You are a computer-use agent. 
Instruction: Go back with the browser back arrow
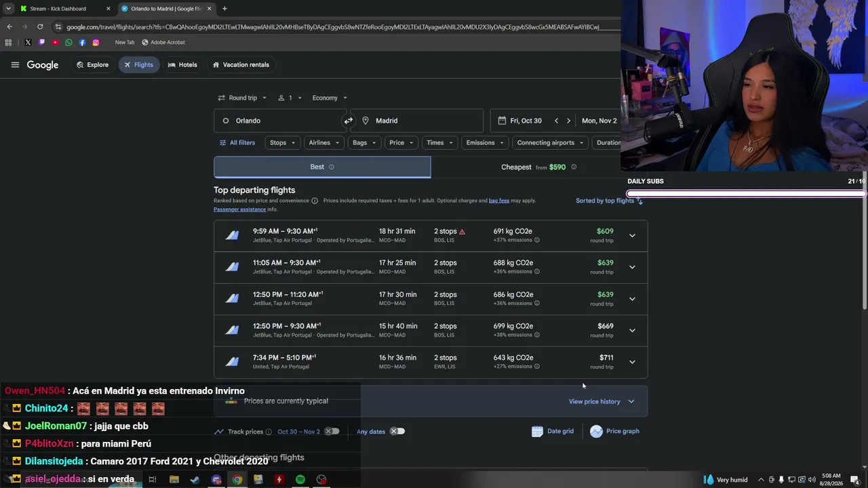[x=9, y=26]
